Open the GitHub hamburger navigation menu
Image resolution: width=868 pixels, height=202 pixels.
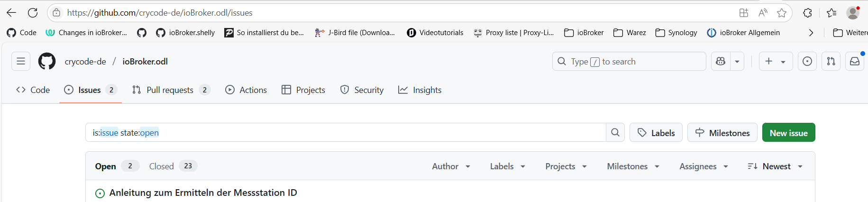(x=21, y=61)
